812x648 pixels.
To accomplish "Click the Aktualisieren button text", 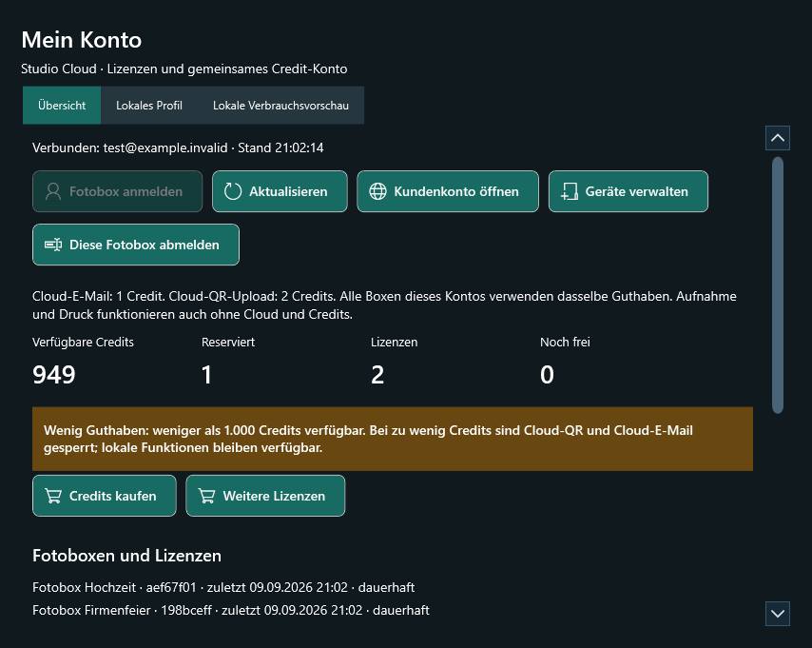I will click(x=288, y=191).
